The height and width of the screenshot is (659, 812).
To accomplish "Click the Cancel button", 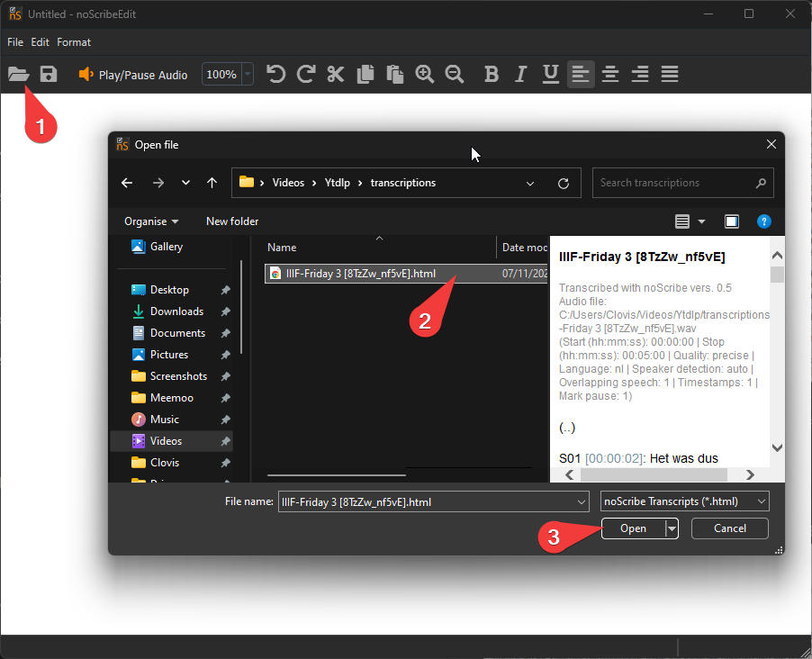I will 729,528.
